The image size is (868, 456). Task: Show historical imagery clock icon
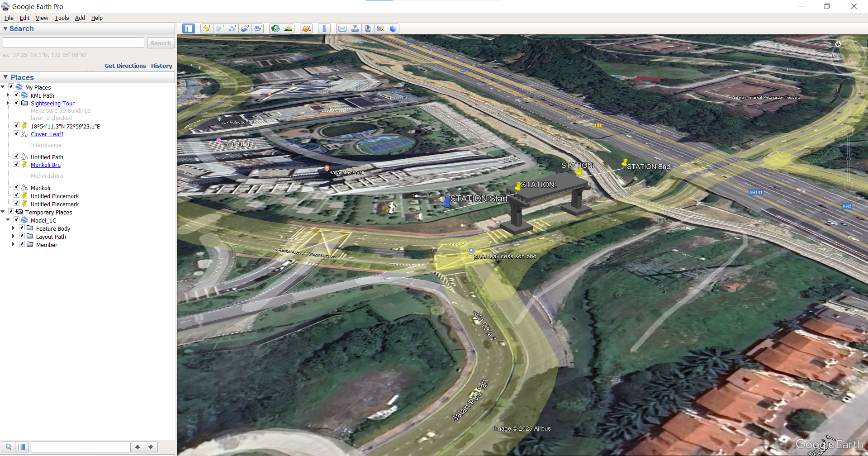pos(275,28)
